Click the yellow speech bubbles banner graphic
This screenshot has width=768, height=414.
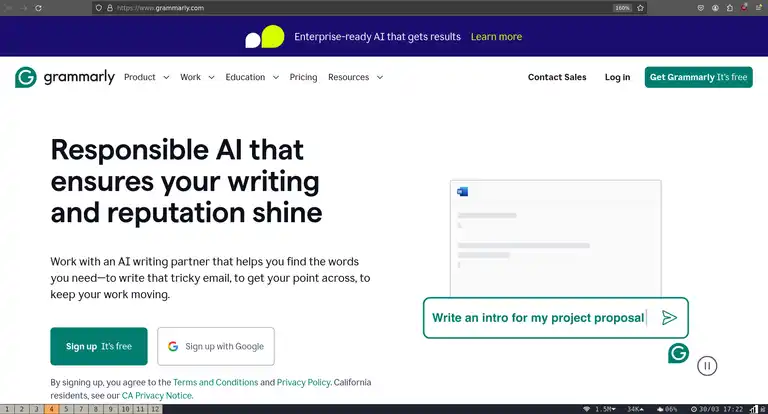pyautogui.click(x=264, y=37)
